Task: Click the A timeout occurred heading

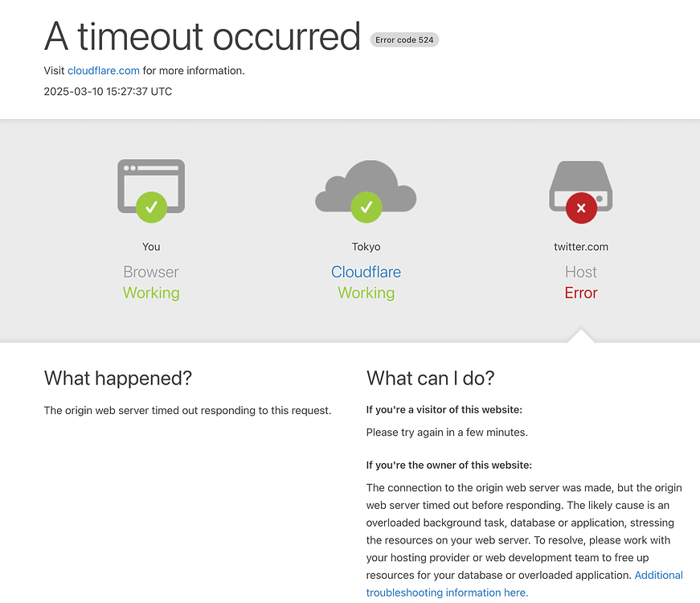Action: pos(203,37)
